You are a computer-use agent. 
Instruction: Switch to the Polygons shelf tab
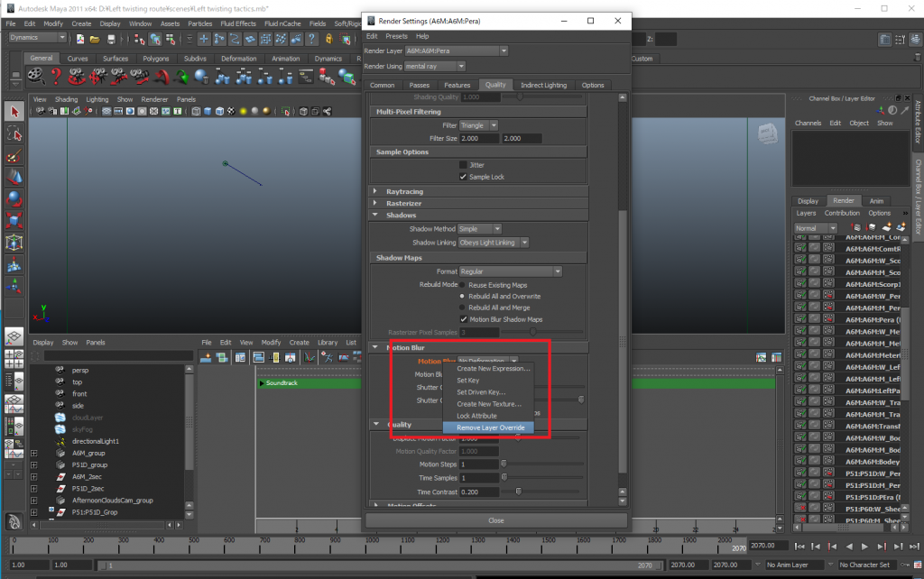pos(155,59)
